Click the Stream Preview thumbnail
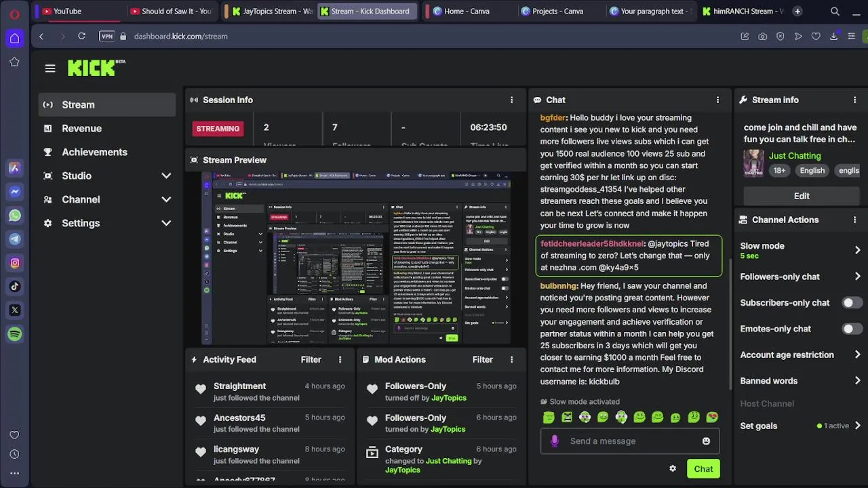 pyautogui.click(x=356, y=258)
